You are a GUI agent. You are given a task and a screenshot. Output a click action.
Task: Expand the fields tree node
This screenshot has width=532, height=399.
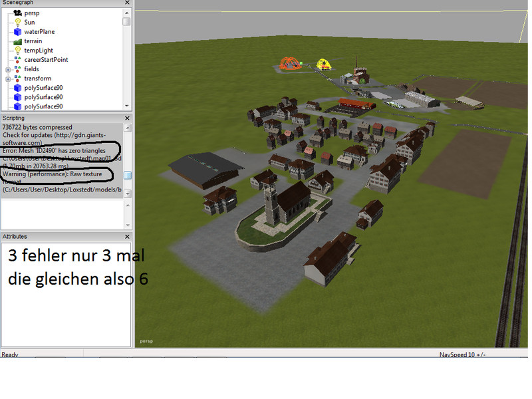pyautogui.click(x=8, y=69)
